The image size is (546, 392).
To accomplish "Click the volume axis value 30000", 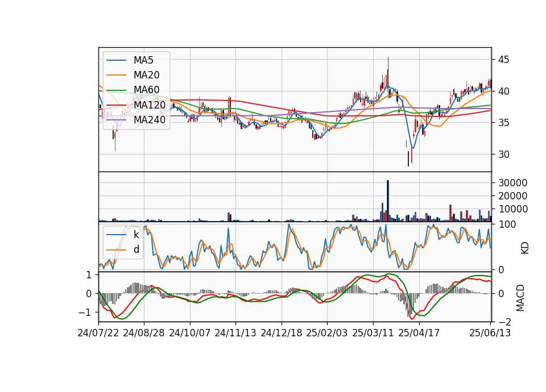I will click(x=512, y=183).
